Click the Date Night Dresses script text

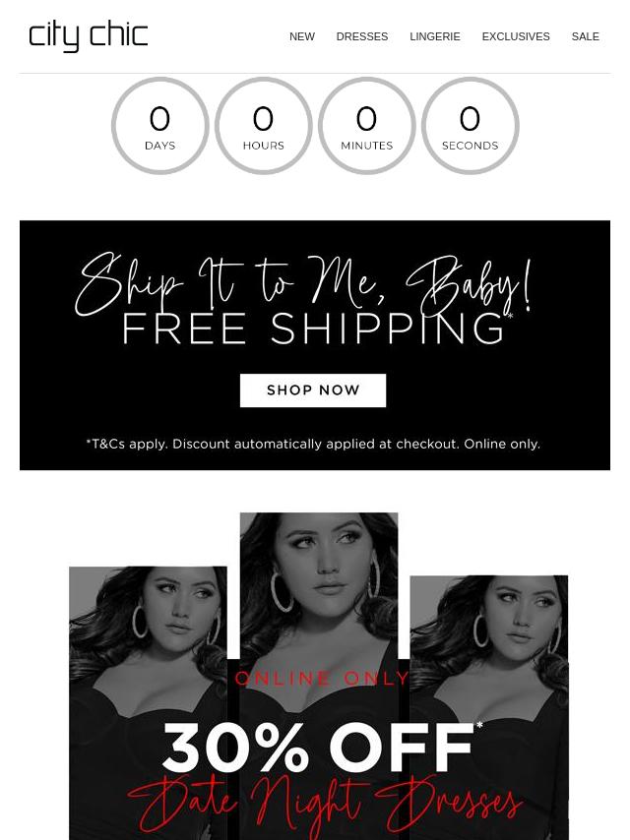(x=325, y=807)
